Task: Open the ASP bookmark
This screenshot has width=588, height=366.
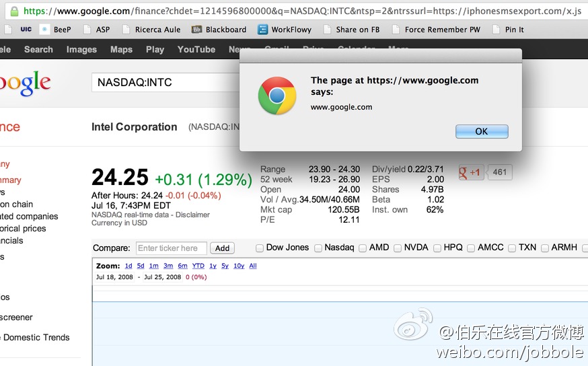Action: click(97, 29)
